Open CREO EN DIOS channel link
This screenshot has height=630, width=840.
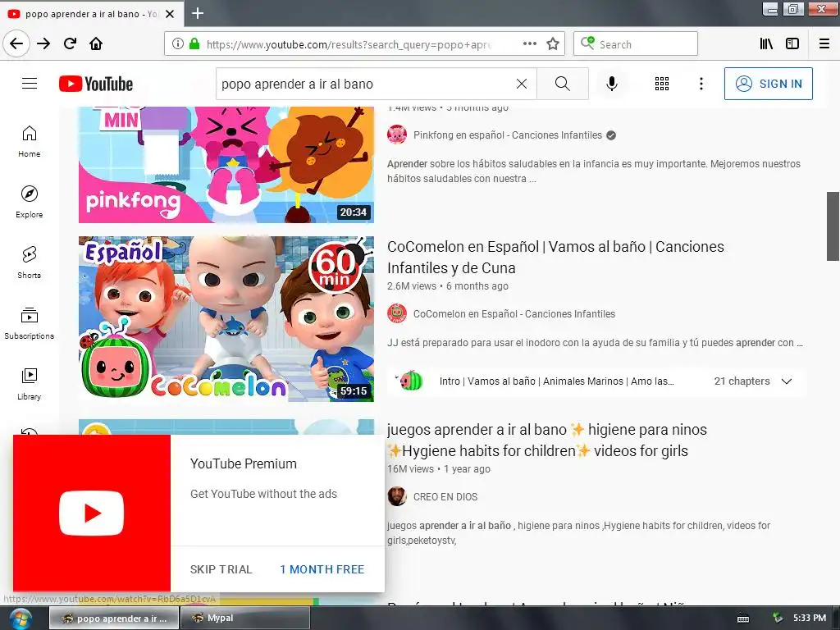(x=445, y=497)
